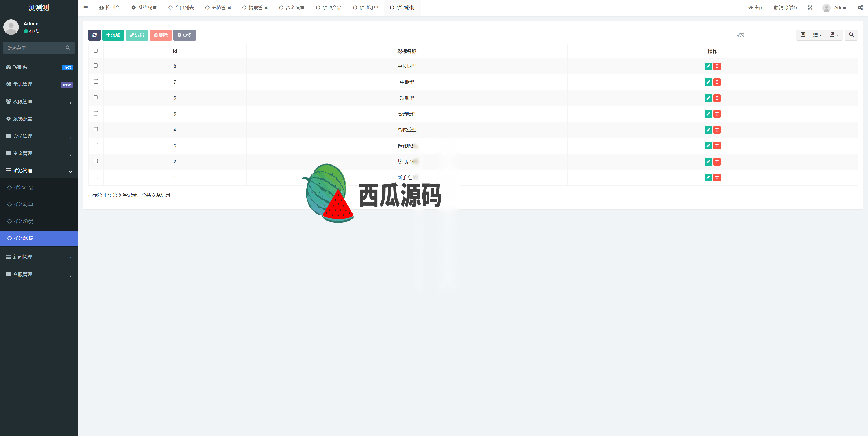Viewport: 868px width, 436px height.
Task: Click the Admin avatar in the sidebar
Action: click(11, 27)
